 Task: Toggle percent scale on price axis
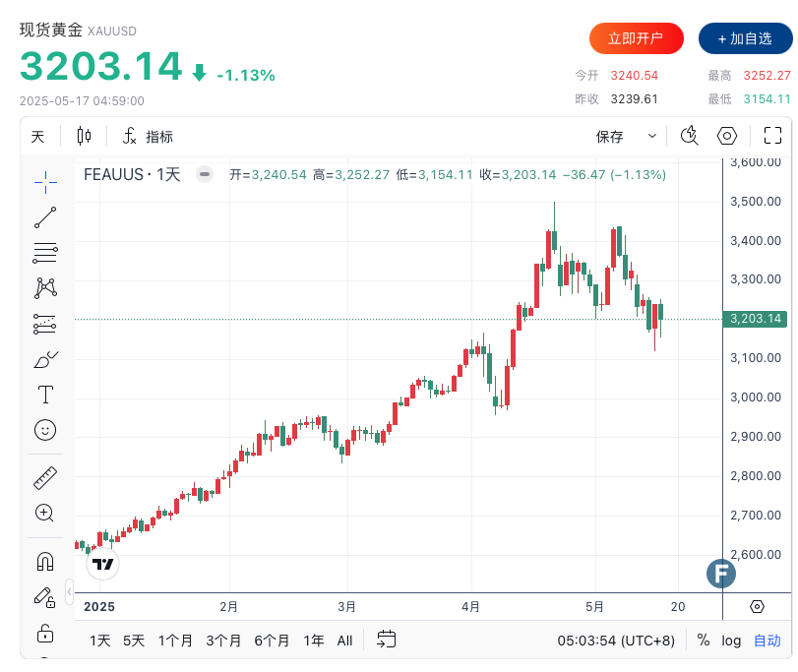click(704, 641)
